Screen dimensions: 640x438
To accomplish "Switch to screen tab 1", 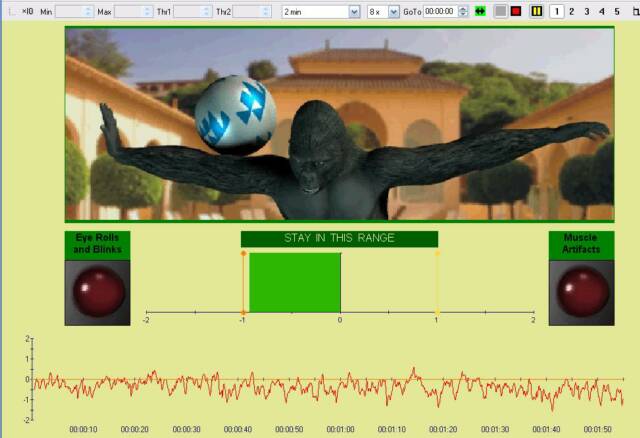I will tap(557, 11).
